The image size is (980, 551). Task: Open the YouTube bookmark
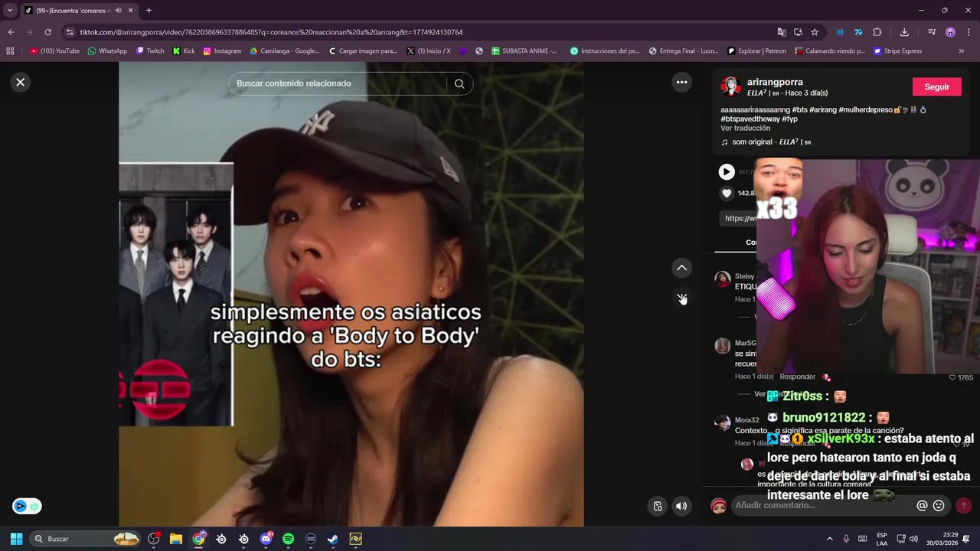(55, 51)
